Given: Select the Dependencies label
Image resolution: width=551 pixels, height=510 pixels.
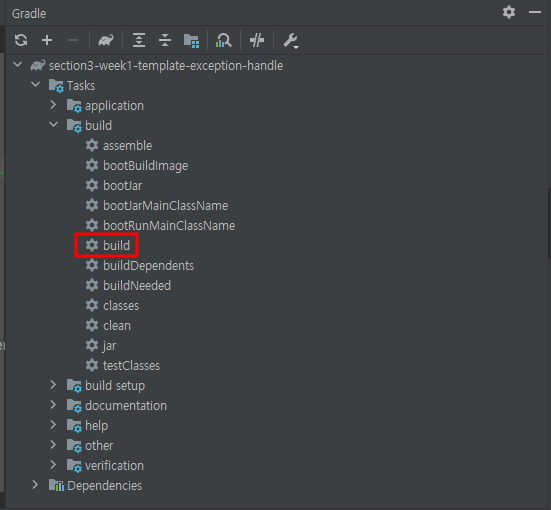Looking at the screenshot, I should [105, 486].
